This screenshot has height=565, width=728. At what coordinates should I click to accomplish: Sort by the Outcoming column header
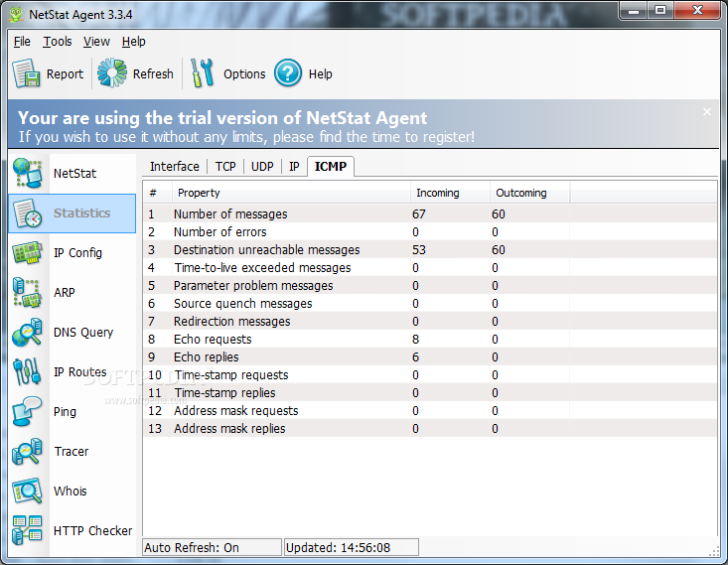(x=529, y=193)
